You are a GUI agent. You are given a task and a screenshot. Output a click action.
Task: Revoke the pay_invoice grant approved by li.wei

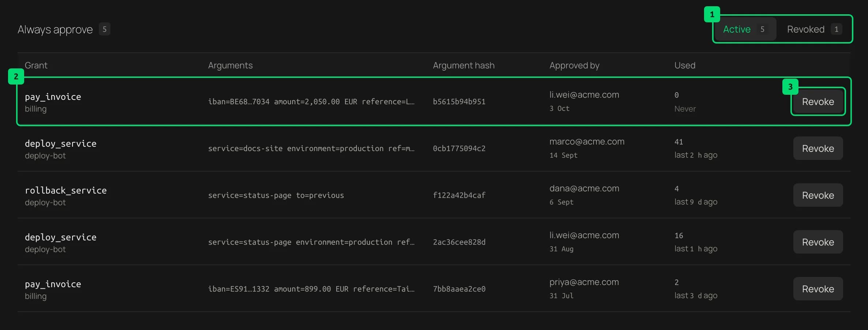point(818,101)
